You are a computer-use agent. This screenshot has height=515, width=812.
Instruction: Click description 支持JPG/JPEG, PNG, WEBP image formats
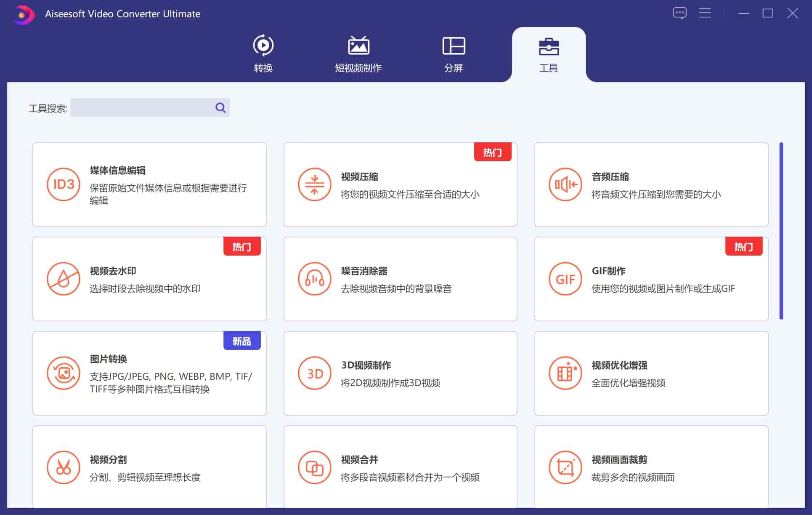point(171,383)
